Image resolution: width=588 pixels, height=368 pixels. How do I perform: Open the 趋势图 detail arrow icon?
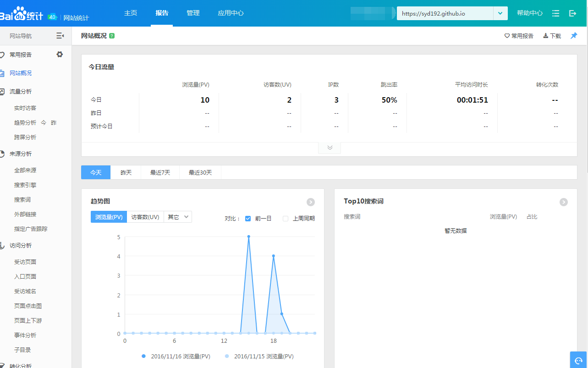coord(310,202)
